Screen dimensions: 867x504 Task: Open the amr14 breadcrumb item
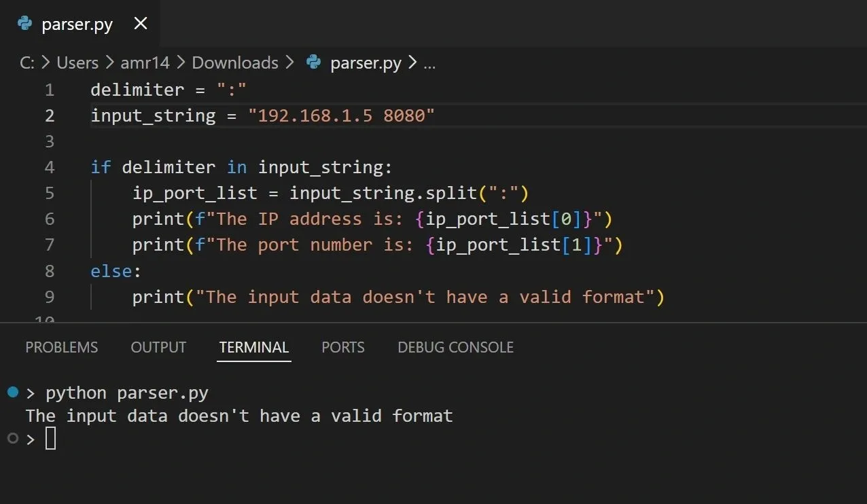click(145, 62)
